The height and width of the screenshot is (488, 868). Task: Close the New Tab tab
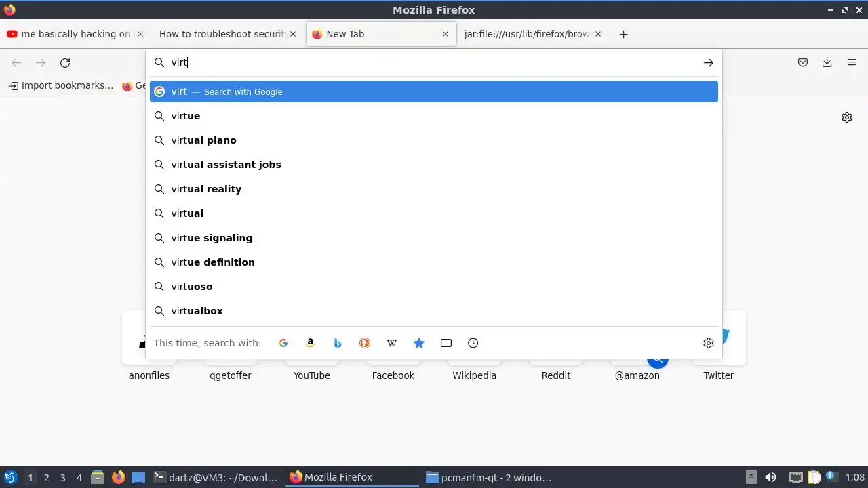pos(446,34)
